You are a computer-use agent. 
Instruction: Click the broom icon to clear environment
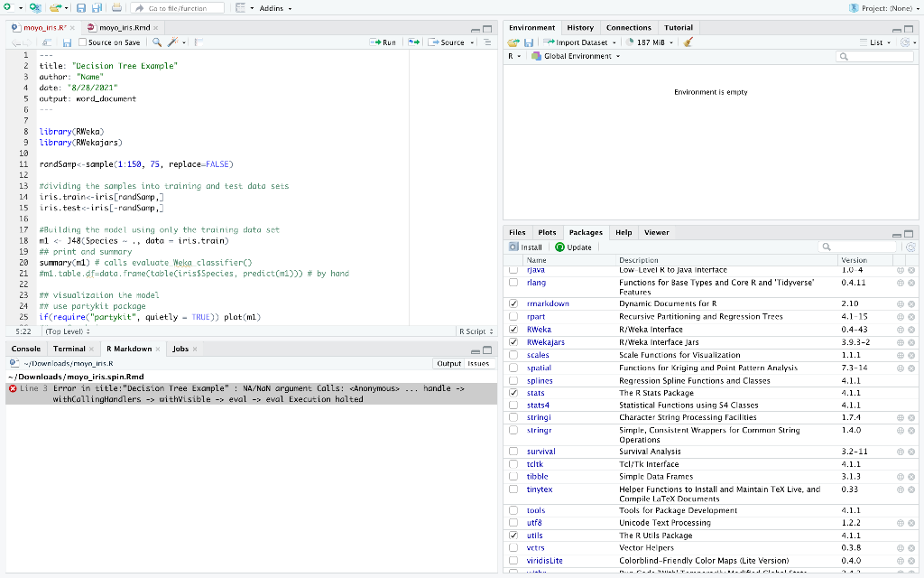(x=688, y=43)
